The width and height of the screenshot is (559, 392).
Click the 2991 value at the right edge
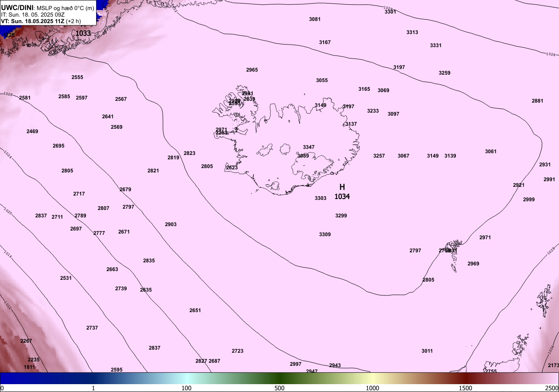549,179
